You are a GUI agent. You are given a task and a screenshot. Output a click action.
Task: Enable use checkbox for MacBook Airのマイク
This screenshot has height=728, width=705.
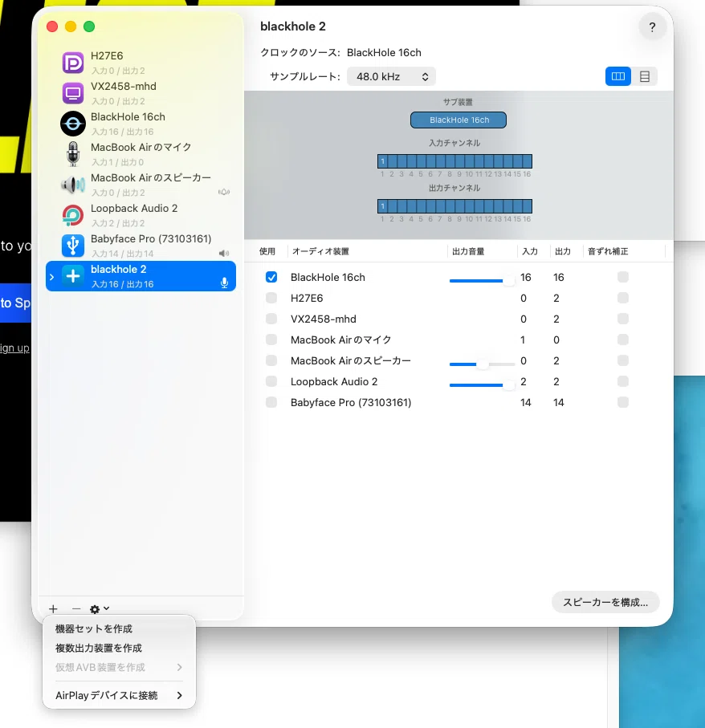click(x=271, y=340)
